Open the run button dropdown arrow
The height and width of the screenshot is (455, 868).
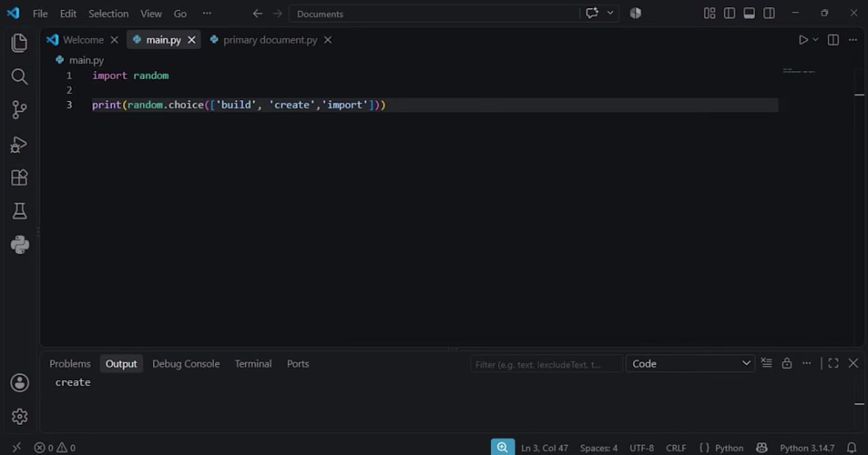tap(815, 40)
